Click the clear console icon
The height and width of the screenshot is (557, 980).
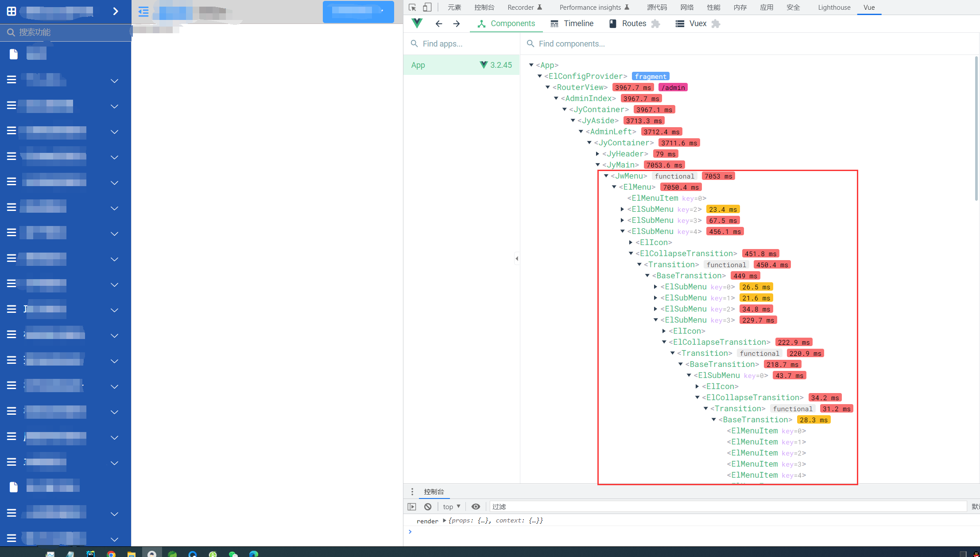[428, 506]
